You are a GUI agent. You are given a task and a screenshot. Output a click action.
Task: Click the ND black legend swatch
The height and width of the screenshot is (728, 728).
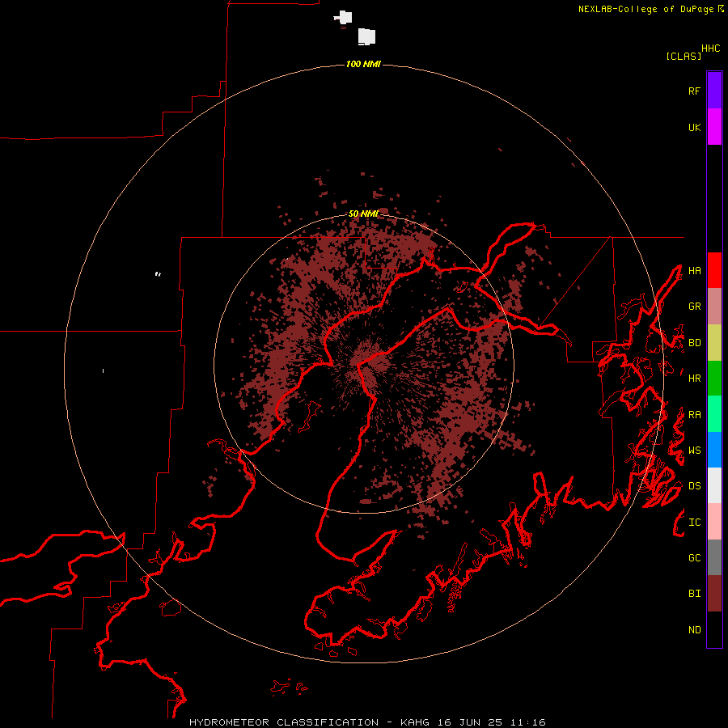click(x=714, y=629)
